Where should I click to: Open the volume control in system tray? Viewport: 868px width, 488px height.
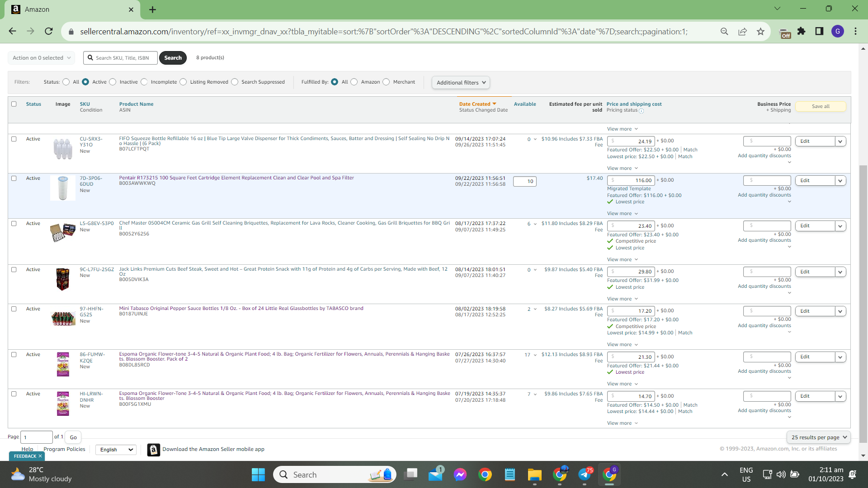781,474
